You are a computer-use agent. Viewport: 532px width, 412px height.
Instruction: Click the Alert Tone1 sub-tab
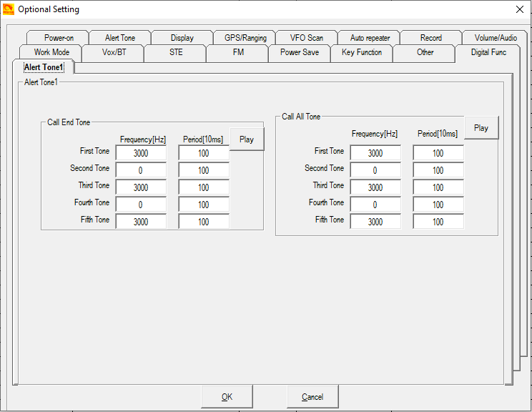click(x=44, y=67)
